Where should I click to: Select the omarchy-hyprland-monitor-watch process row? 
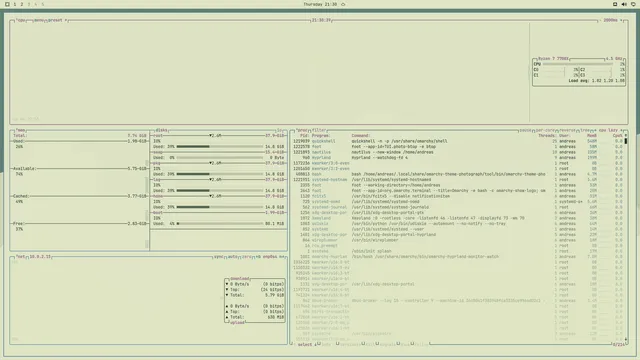tap(458, 257)
